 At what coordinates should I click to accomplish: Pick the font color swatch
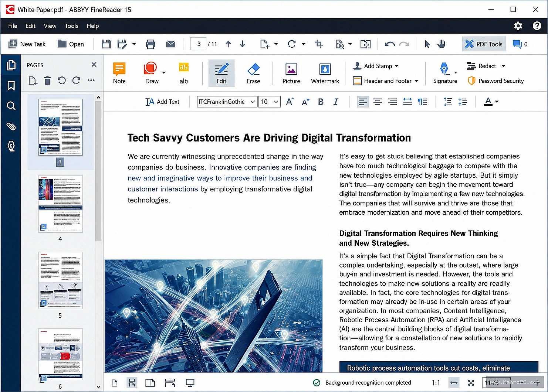pos(488,102)
